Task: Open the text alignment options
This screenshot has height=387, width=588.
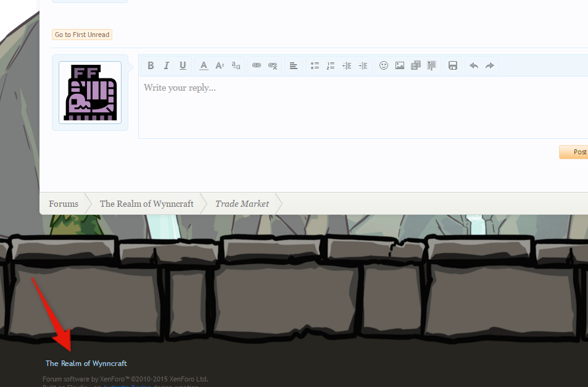Action: (x=294, y=65)
